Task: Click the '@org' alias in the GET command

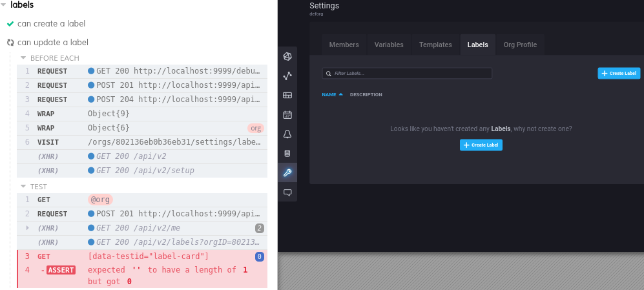Action: point(100,200)
